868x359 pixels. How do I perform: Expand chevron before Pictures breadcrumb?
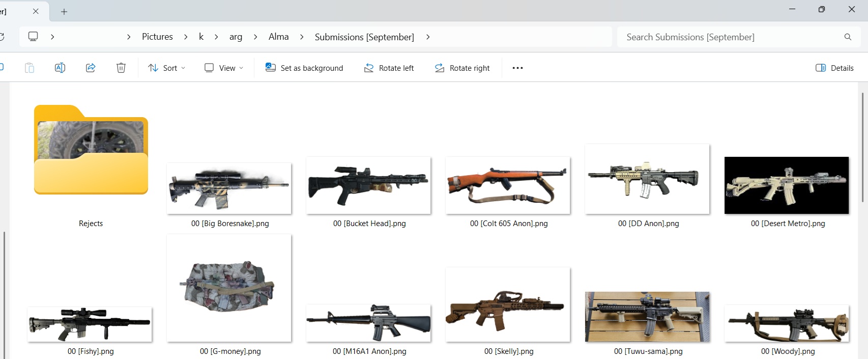[129, 37]
